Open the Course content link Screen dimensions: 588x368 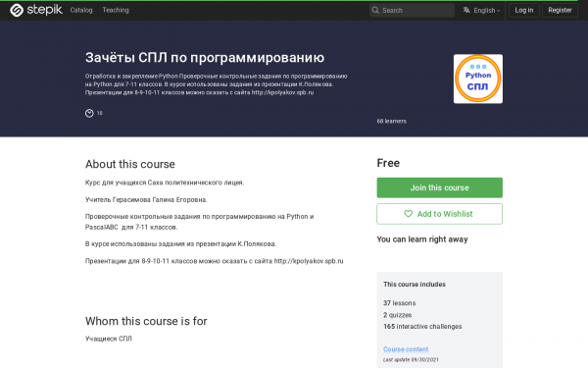tap(406, 349)
